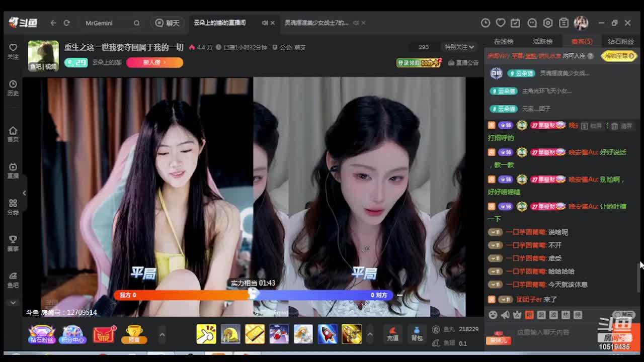Mute the 云朵上的嘟 tab audio
This screenshot has width=644, height=362.
coord(265,23)
